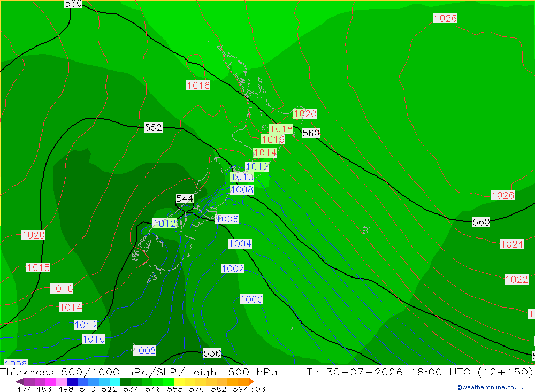Click the purple arrow at legend's left end

(x=19, y=381)
